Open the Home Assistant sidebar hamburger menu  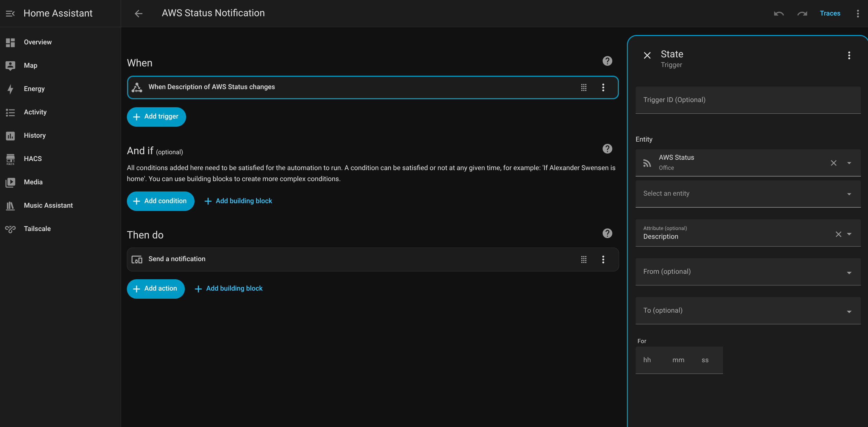(x=10, y=14)
